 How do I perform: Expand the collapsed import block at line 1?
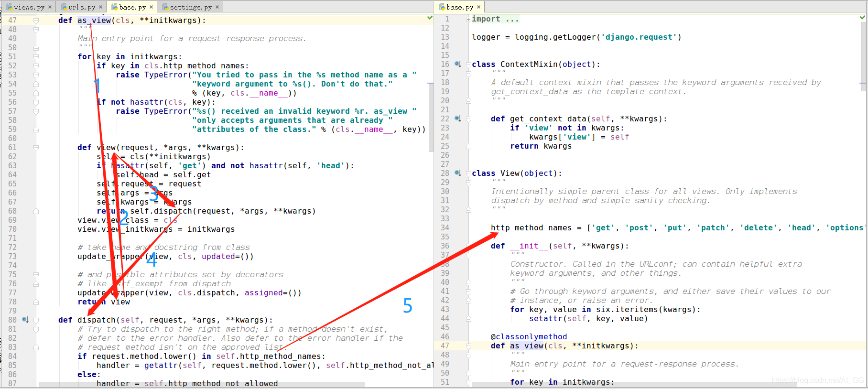click(468, 19)
